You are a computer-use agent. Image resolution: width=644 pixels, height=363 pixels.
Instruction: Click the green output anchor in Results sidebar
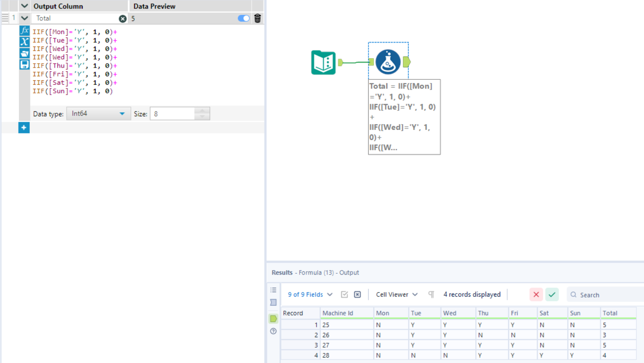tap(273, 319)
